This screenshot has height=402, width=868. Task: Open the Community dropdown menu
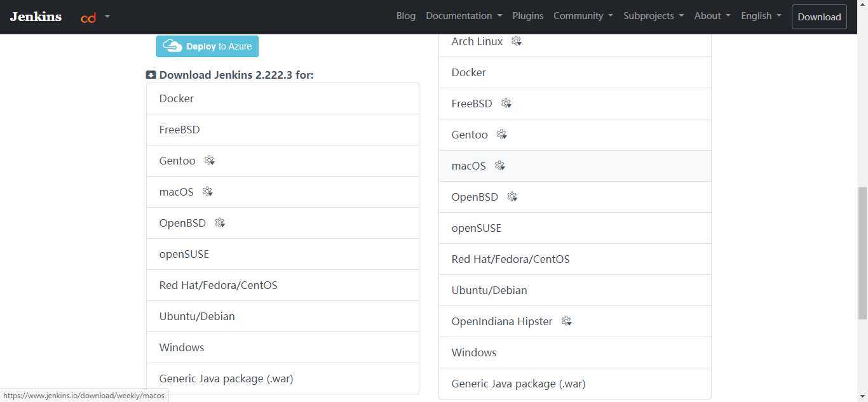click(x=583, y=16)
